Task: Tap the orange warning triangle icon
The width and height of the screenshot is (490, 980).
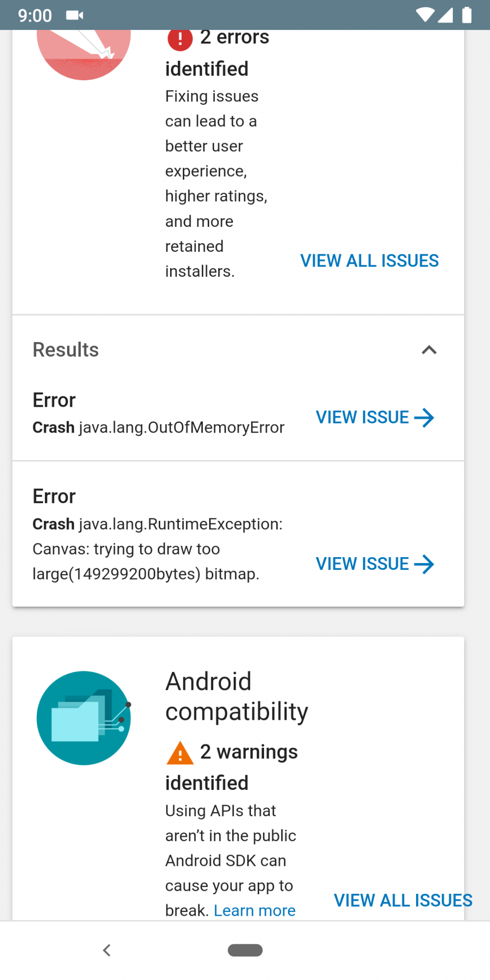Action: [180, 753]
